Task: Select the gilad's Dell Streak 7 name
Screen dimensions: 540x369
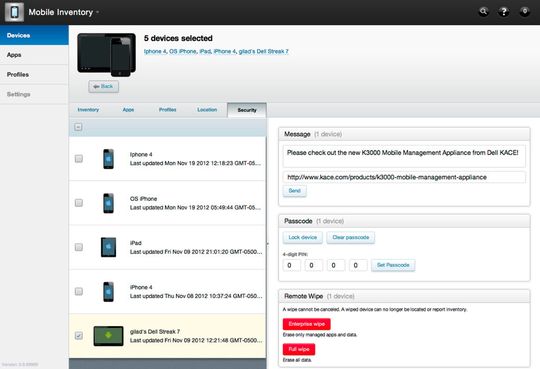Action: (x=155, y=331)
